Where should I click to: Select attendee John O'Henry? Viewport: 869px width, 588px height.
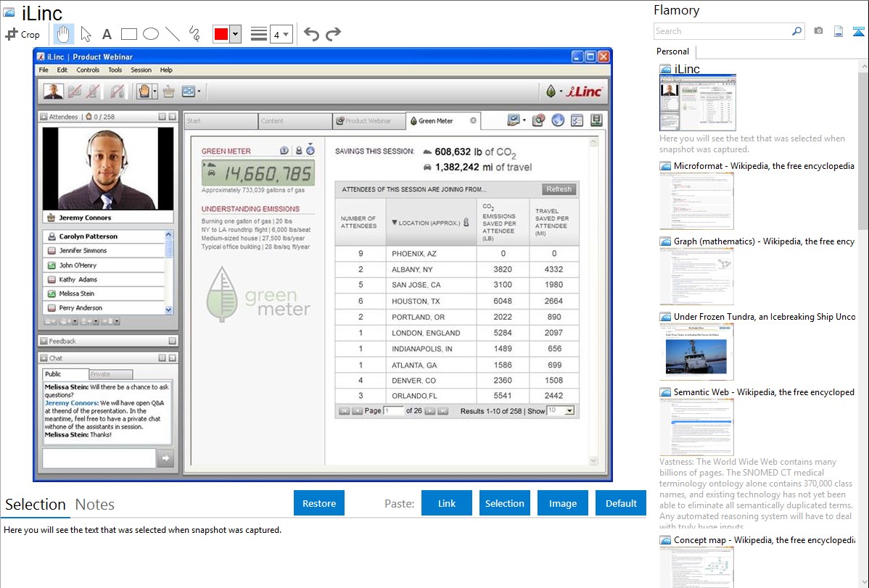[x=104, y=265]
